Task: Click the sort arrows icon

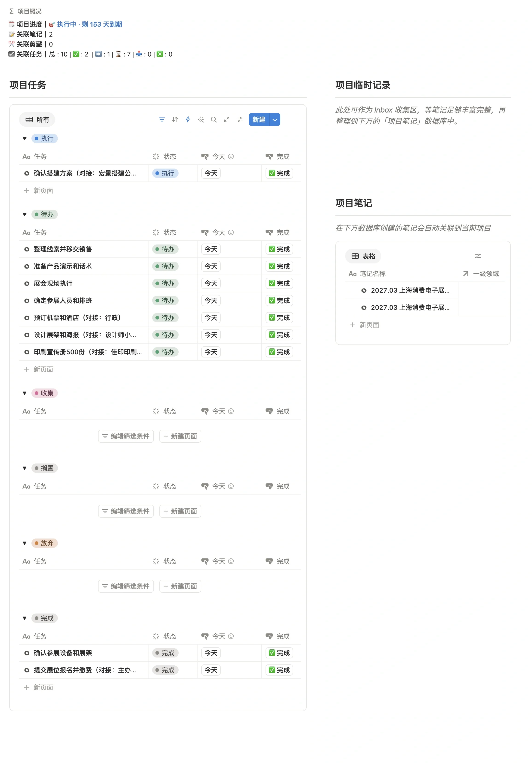Action: click(x=175, y=120)
